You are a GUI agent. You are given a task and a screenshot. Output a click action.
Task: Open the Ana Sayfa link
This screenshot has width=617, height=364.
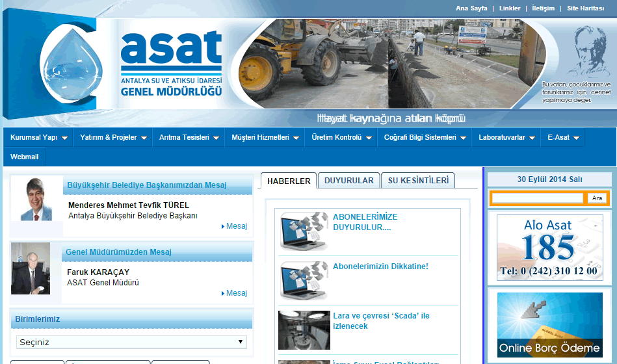(471, 8)
